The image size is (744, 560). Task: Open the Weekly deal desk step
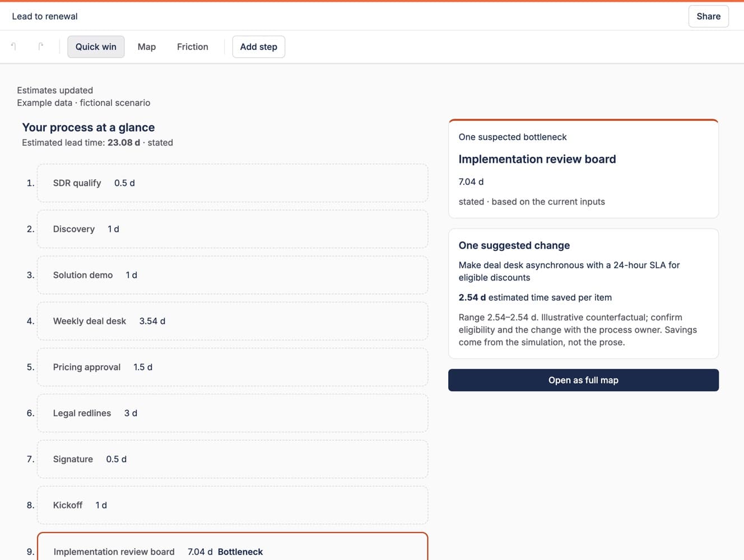point(232,321)
